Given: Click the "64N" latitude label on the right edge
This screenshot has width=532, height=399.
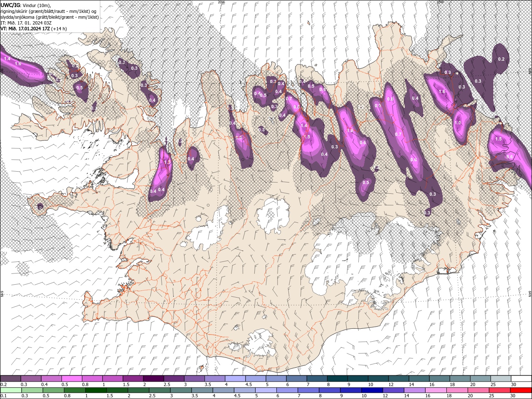Looking at the screenshot, I should [x=530, y=294].
